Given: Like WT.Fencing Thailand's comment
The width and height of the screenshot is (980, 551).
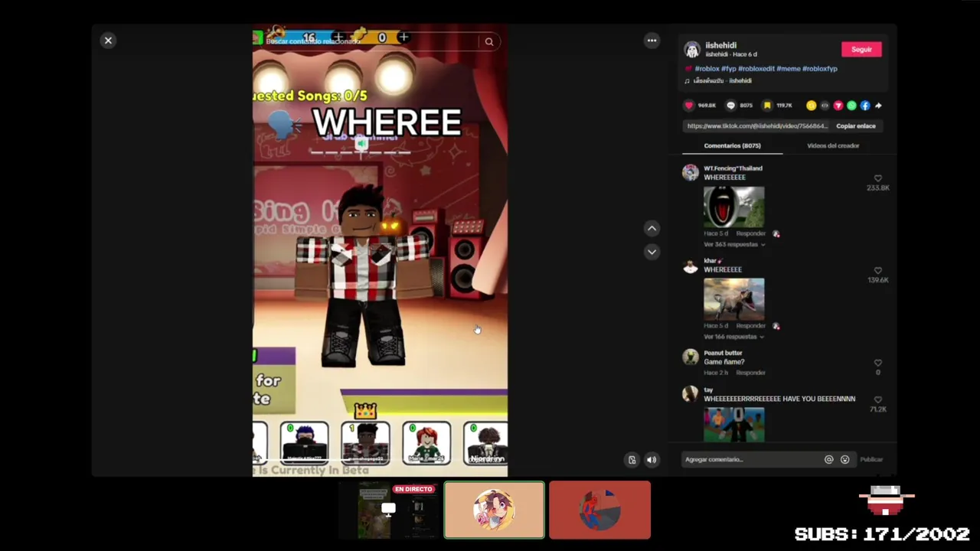Looking at the screenshot, I should pos(878,178).
